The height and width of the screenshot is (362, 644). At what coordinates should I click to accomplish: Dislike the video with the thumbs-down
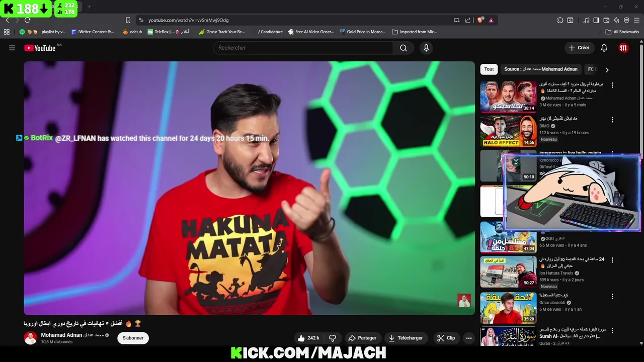point(333,338)
